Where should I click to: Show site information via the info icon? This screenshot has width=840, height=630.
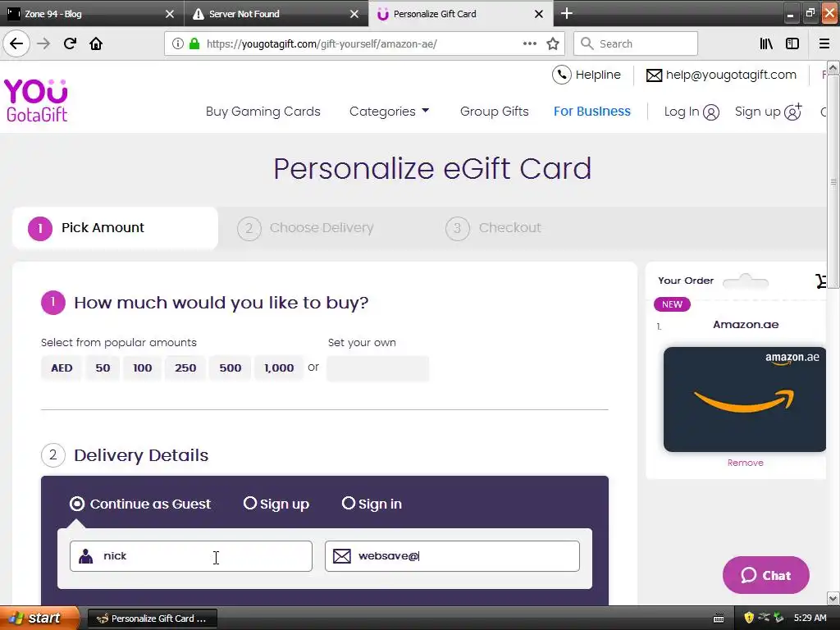(x=178, y=44)
